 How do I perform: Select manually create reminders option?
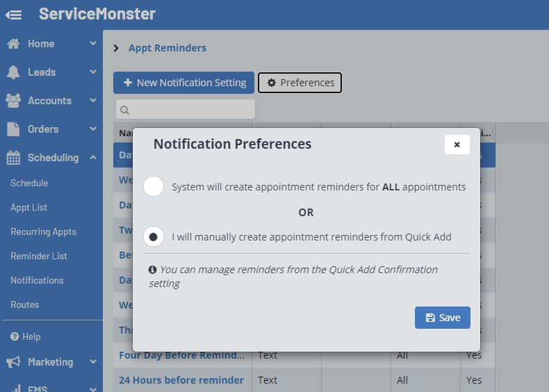[x=154, y=236]
